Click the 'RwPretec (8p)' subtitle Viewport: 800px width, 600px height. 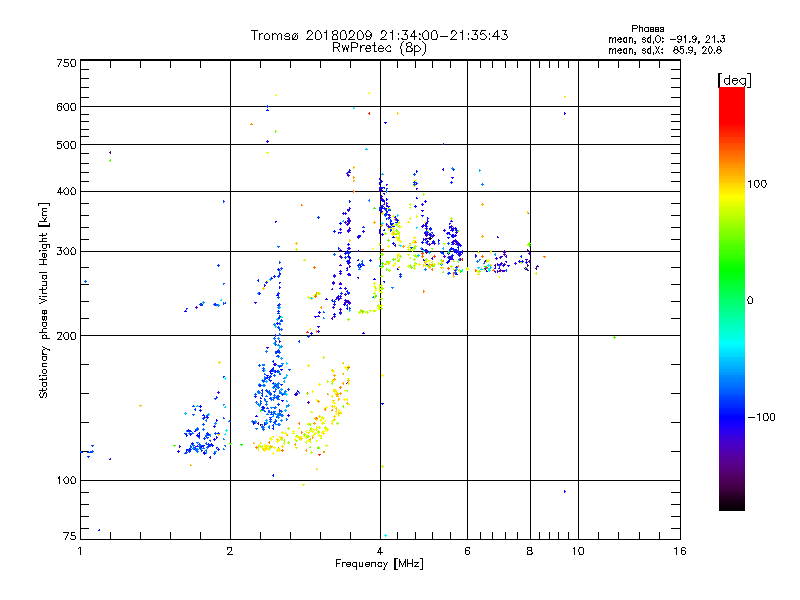pos(379,47)
